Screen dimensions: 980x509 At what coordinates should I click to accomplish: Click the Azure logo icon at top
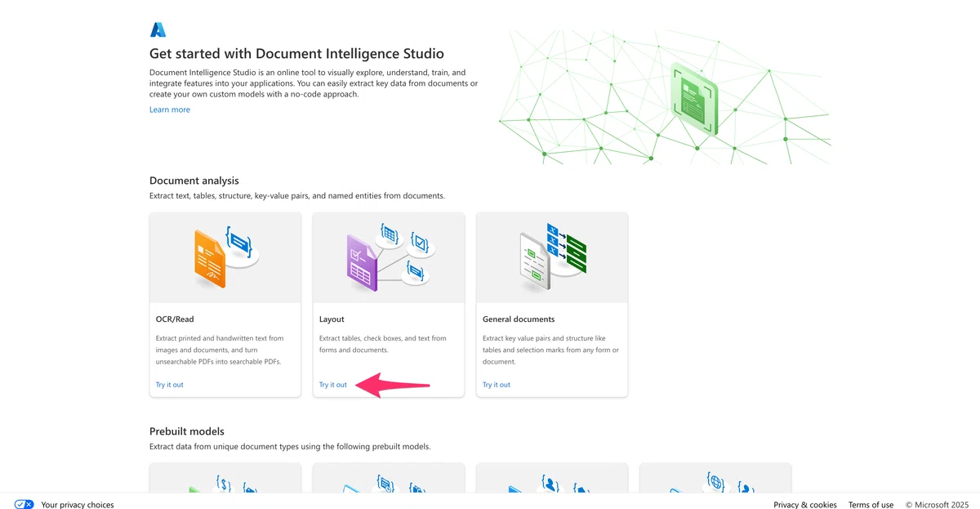[158, 29]
